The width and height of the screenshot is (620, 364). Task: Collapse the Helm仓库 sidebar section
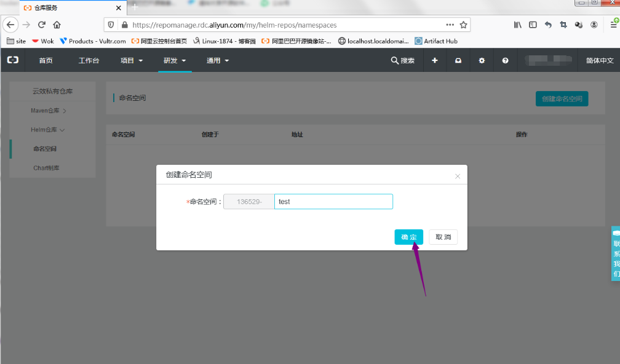pyautogui.click(x=47, y=130)
